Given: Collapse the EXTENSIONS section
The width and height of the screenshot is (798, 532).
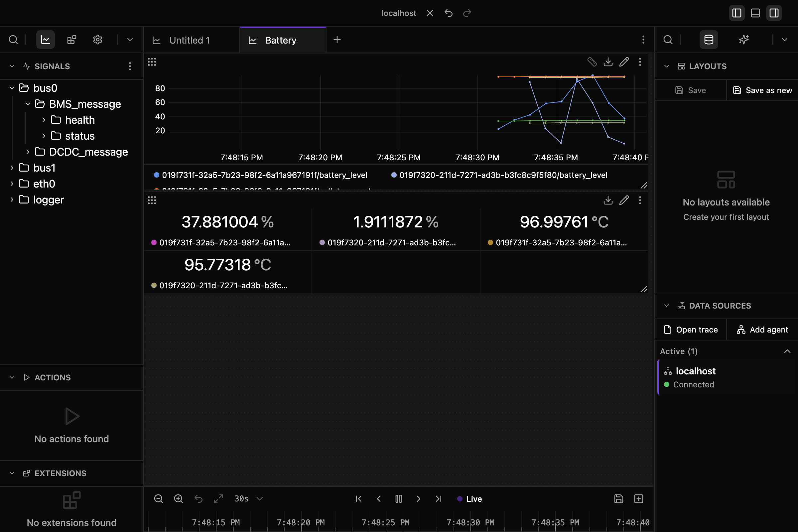Looking at the screenshot, I should (x=12, y=473).
